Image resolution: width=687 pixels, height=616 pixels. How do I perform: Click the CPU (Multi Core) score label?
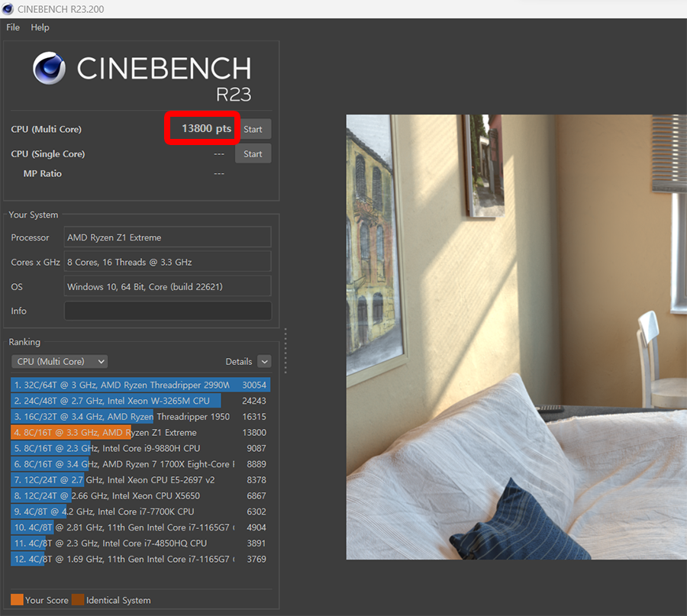pos(46,129)
